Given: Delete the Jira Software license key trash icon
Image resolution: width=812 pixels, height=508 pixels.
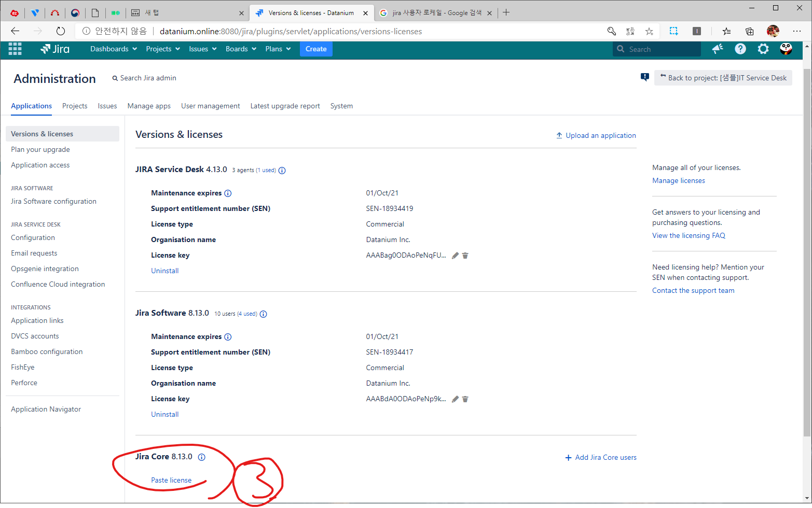Looking at the screenshot, I should (465, 399).
